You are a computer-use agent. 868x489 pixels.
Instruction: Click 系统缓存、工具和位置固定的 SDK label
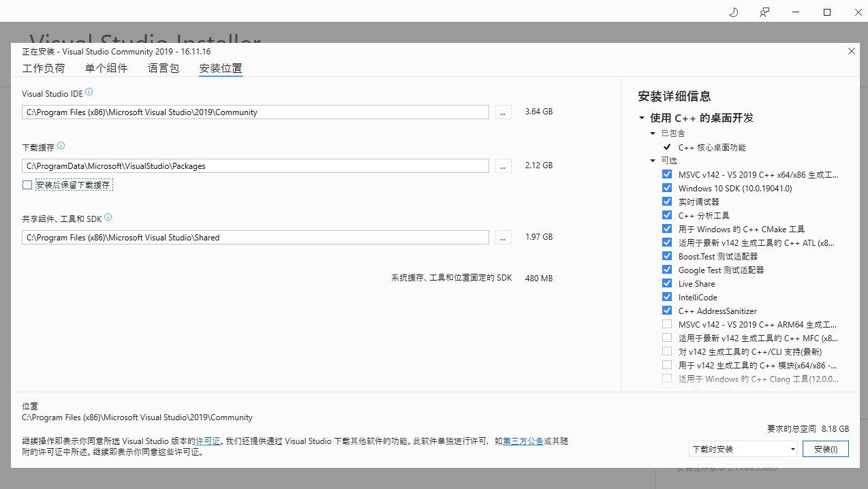(452, 279)
